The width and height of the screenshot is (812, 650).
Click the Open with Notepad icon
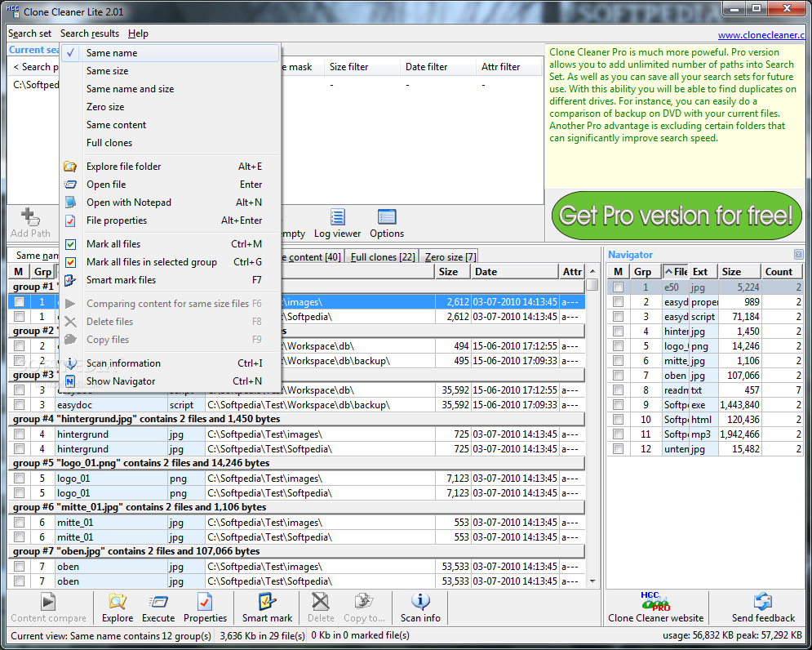click(70, 203)
